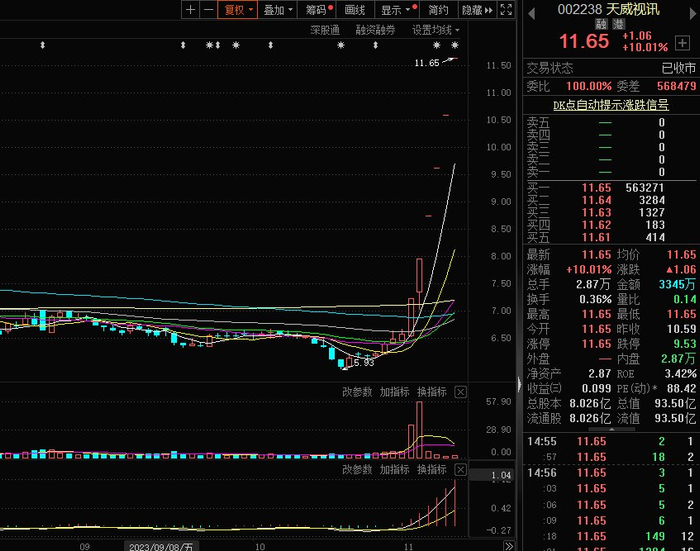Click the 2023/09/08 date marker

point(161,547)
